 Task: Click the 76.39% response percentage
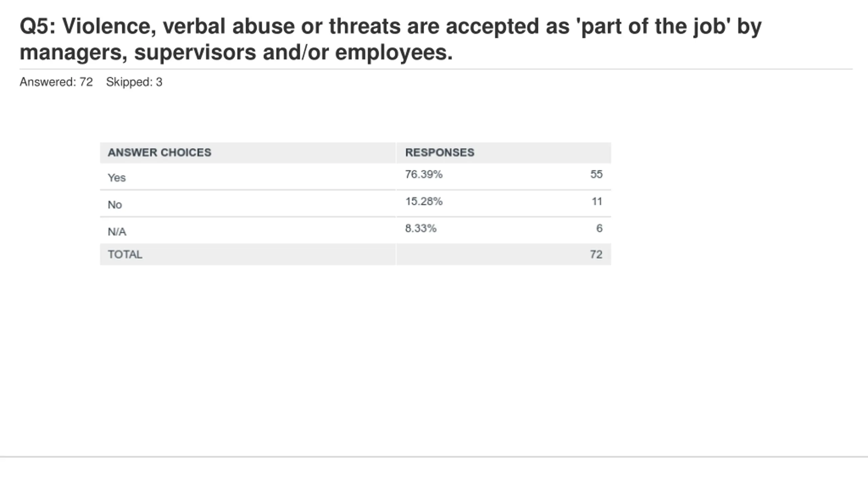424,174
